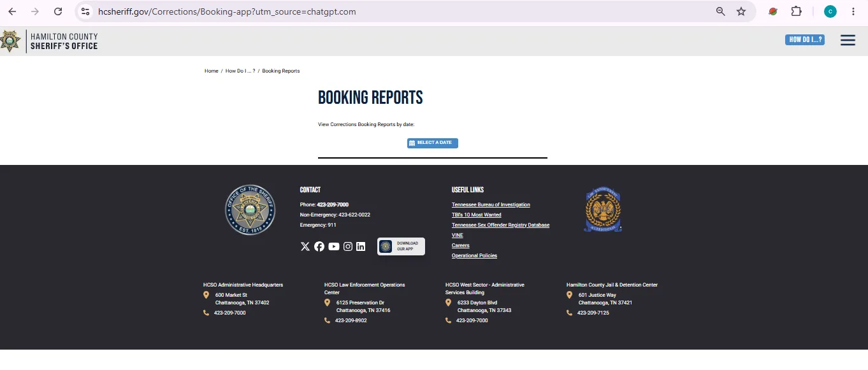Click the Hamilton County Sheriff's Office logo
This screenshot has width=868, height=370.
pos(49,41)
